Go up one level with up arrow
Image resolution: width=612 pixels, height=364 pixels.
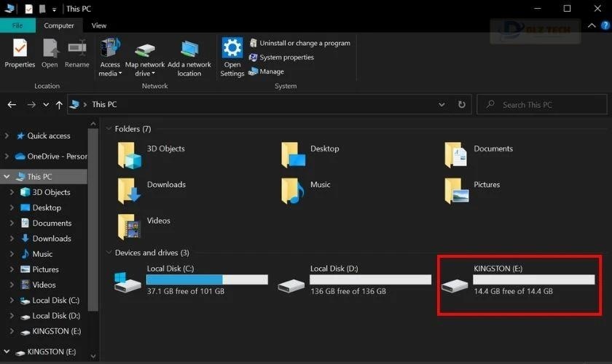point(59,105)
